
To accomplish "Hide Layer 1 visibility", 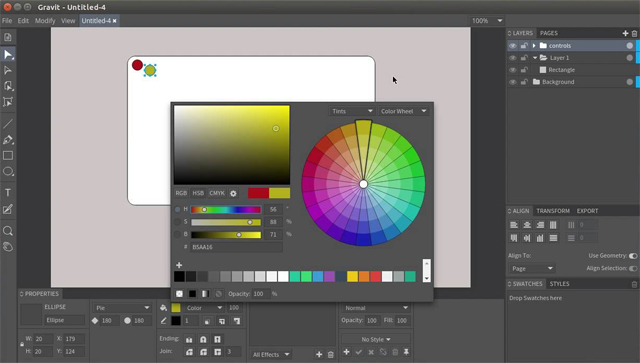I will coord(513,58).
